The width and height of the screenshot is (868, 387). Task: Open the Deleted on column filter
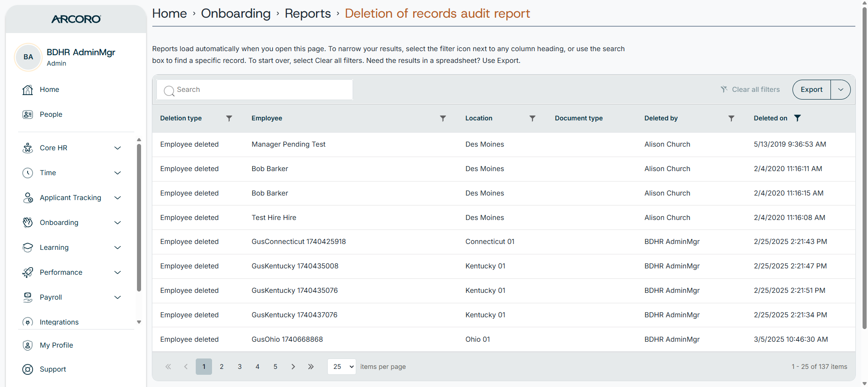(x=797, y=118)
